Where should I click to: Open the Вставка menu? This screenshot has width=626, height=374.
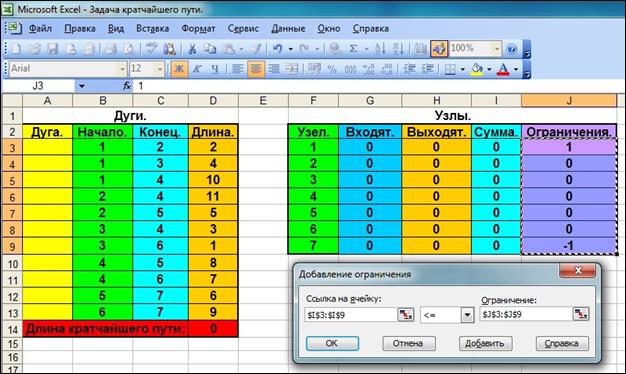click(153, 28)
